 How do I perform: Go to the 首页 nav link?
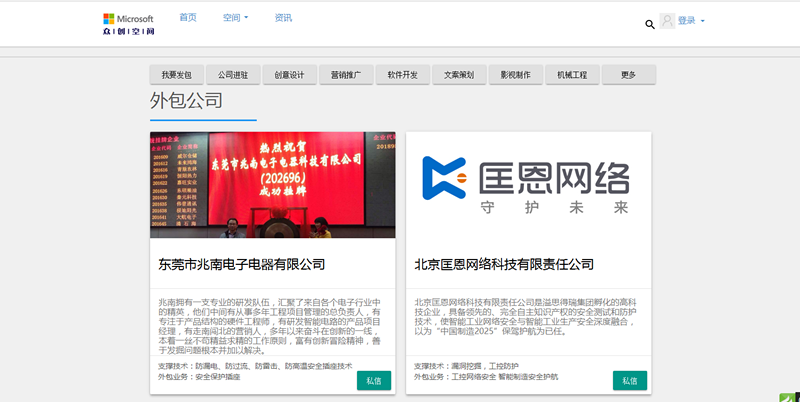click(x=188, y=18)
